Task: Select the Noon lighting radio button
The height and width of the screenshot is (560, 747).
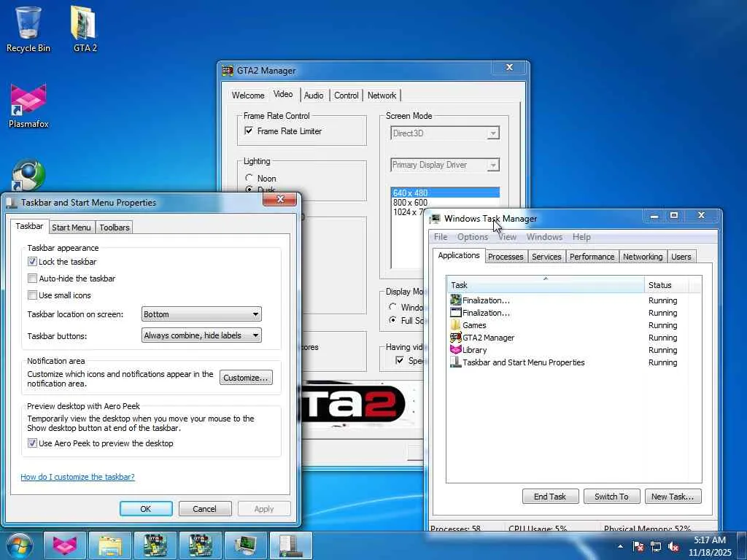Action: tap(249, 178)
